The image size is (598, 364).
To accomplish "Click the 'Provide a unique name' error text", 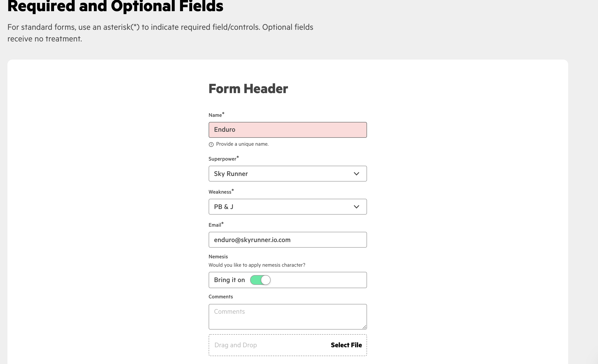I will [x=242, y=144].
